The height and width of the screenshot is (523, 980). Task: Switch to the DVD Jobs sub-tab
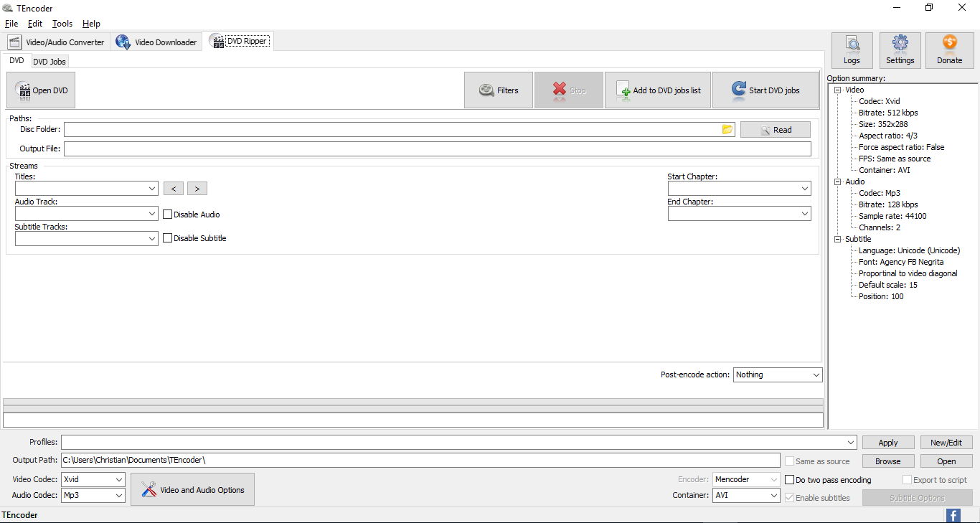tap(50, 62)
